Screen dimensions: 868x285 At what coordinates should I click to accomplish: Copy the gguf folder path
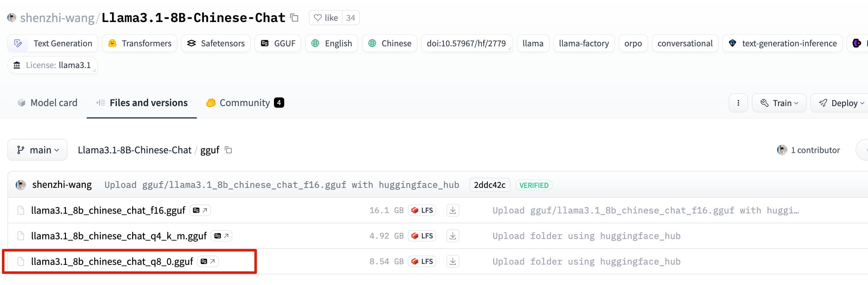tap(229, 150)
